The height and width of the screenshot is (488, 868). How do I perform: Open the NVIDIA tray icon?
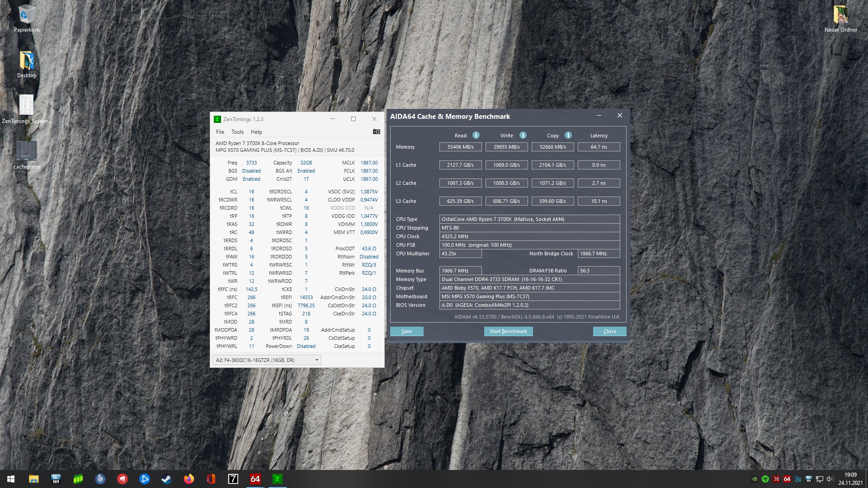(754, 479)
